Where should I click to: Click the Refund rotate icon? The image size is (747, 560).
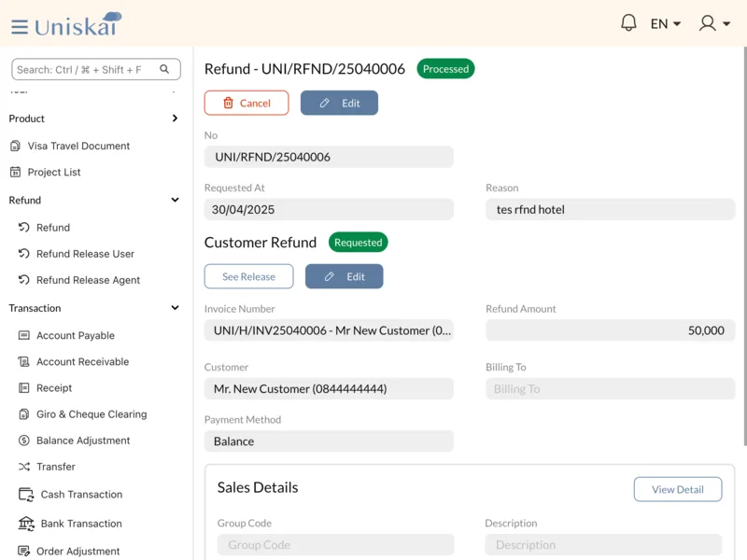point(24,228)
